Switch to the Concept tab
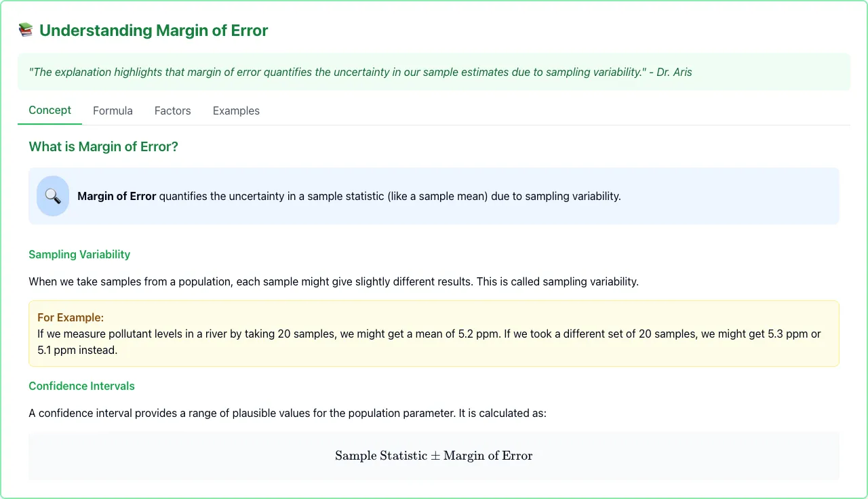 tap(50, 111)
